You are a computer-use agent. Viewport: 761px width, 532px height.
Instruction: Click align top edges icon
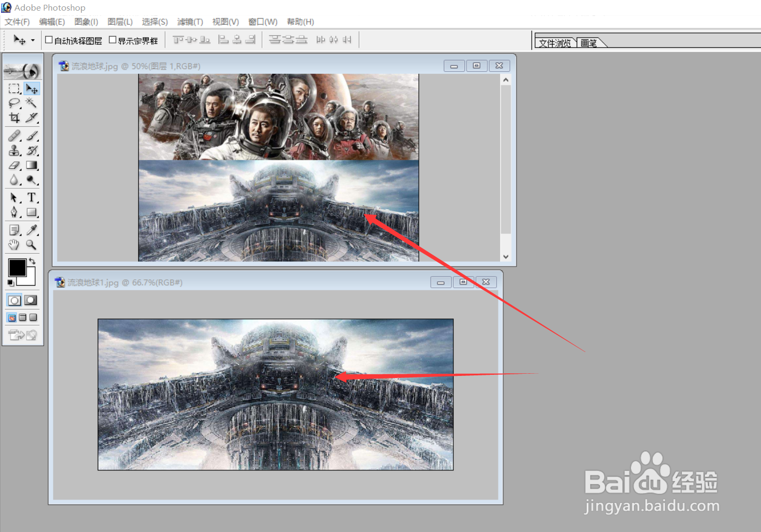pyautogui.click(x=178, y=40)
